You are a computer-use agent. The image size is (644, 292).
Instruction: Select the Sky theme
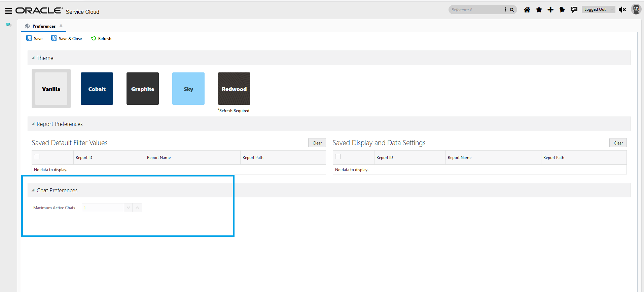188,89
